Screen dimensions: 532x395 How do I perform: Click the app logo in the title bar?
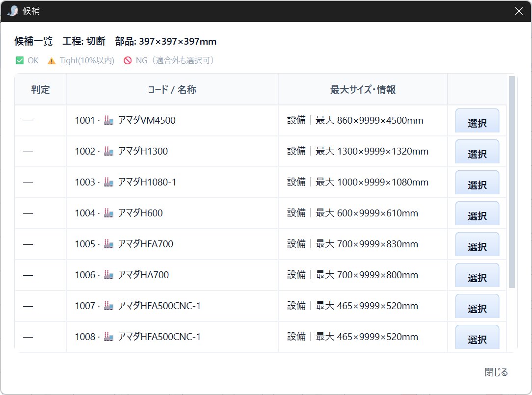[12, 11]
